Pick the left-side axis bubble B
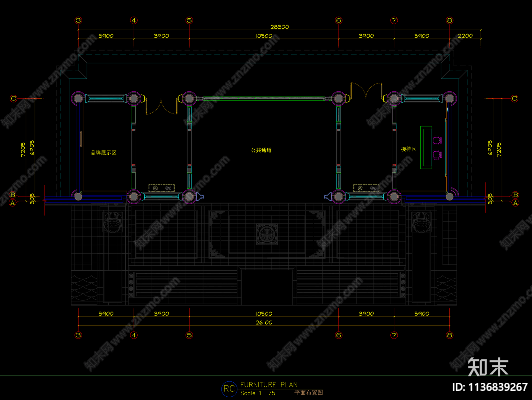Viewport: 532px width, 400px height. [13, 195]
